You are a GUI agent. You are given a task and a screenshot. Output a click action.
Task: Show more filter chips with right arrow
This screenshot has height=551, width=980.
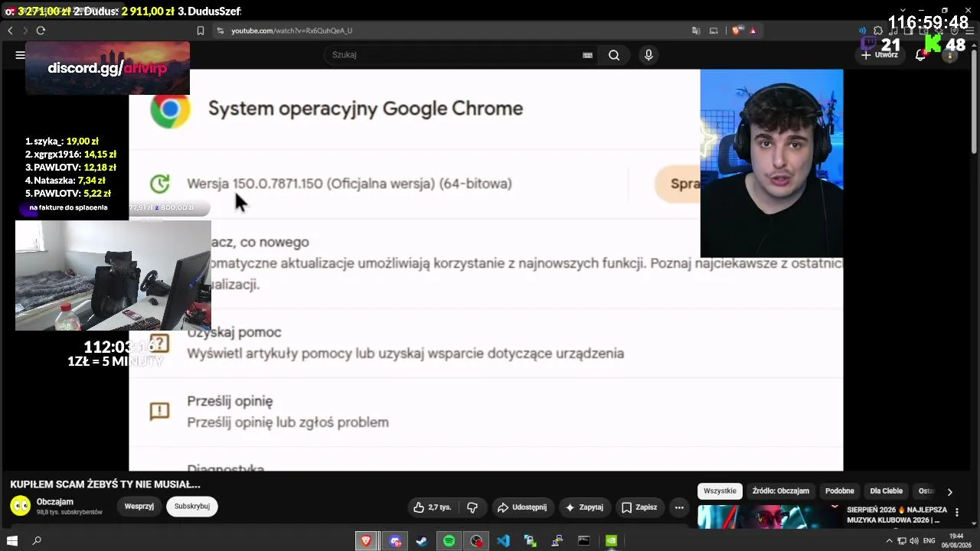point(949,492)
